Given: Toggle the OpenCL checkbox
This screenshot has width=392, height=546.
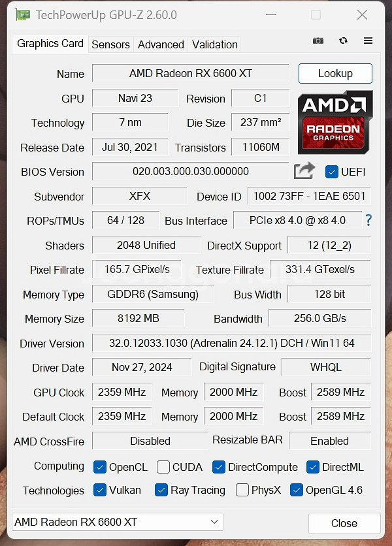Looking at the screenshot, I should 100,467.
